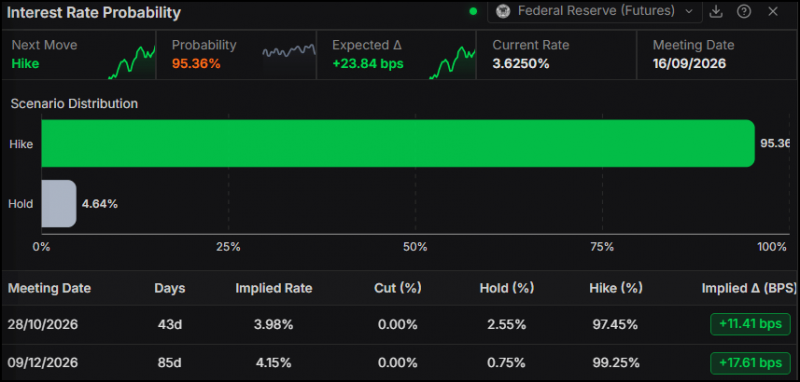The image size is (800, 382).
Task: Click the 4.15% implied rate cell
Action: tap(273, 363)
